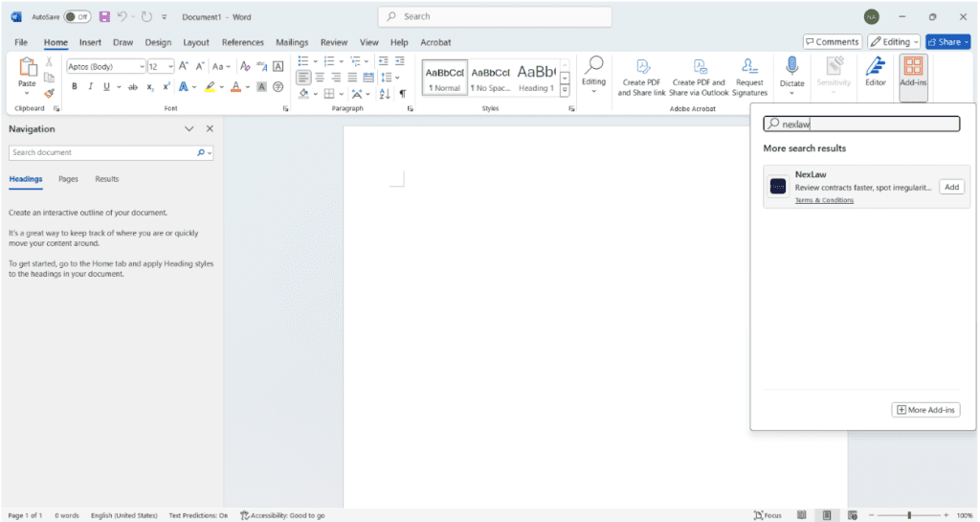Open NexLaw Terms & Conditions link
Screen dimensions: 980x522
[824, 200]
